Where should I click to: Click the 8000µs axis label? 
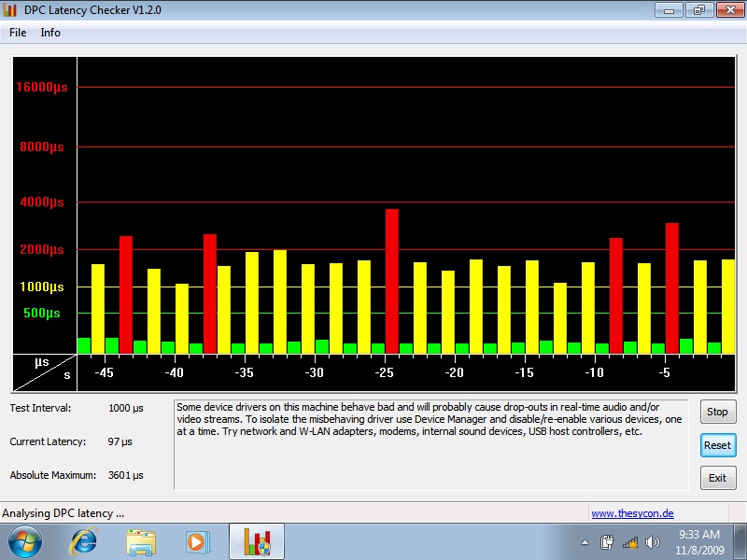42,147
